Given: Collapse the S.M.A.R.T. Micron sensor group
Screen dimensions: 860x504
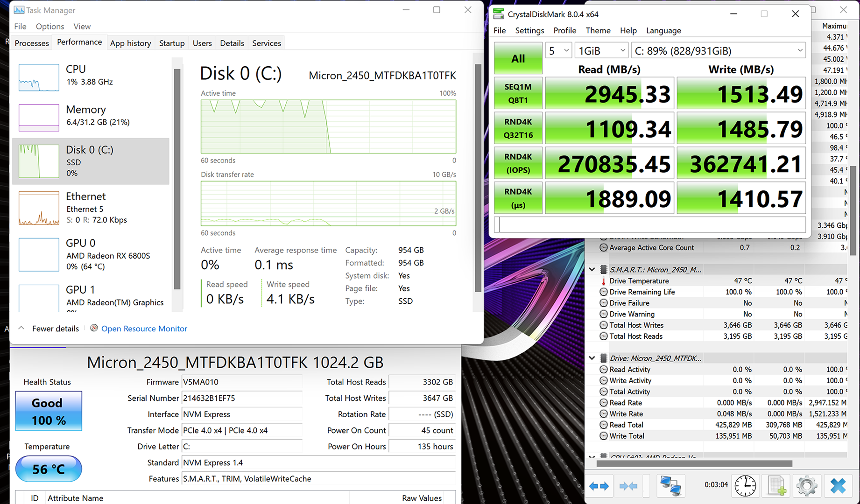Looking at the screenshot, I should (x=592, y=269).
